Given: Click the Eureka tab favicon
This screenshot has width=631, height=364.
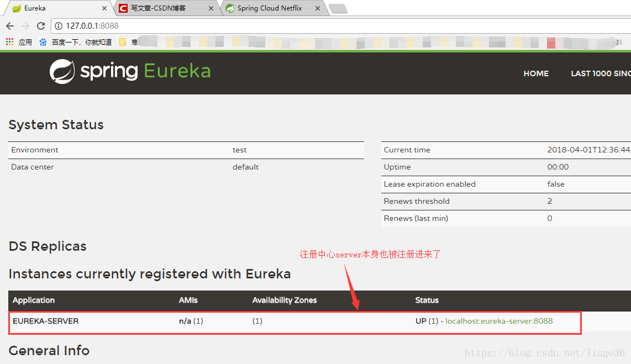Looking at the screenshot, I should click(17, 8).
